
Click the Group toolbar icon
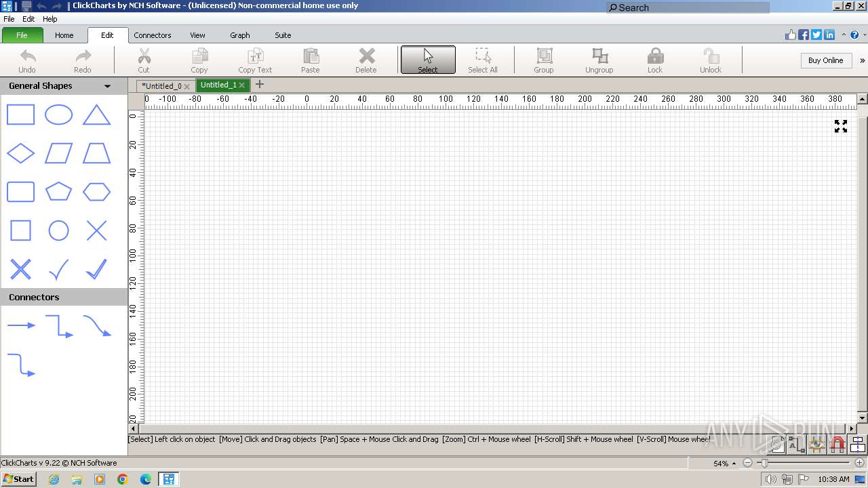pyautogui.click(x=544, y=60)
